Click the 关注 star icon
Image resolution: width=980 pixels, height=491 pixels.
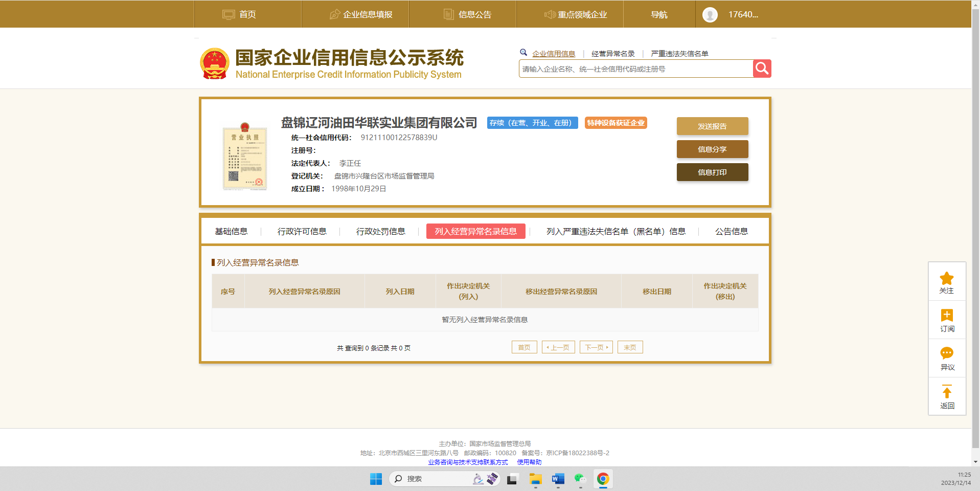pyautogui.click(x=946, y=279)
